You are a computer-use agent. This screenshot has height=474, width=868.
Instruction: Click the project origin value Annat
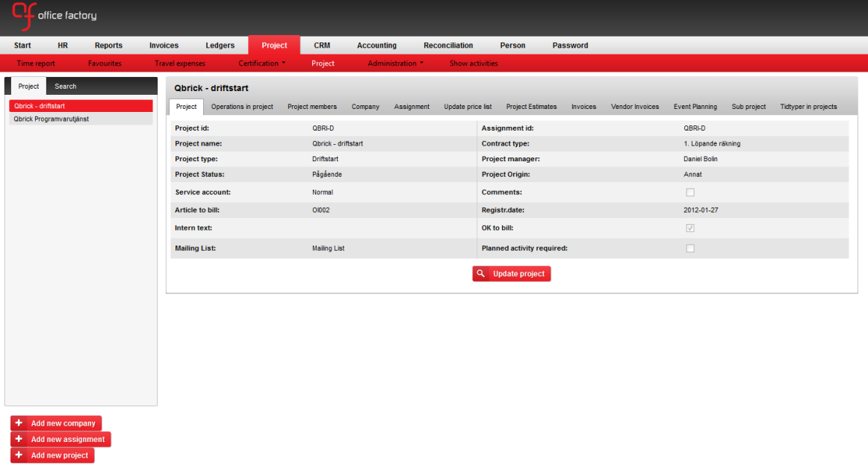click(692, 174)
